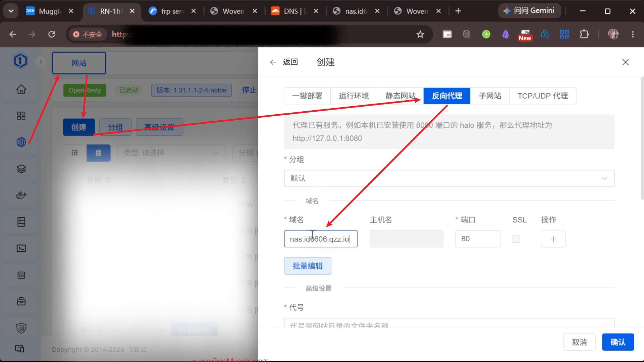The image size is (644, 362).
Task: Switch to the 静态网站 tab
Action: tap(400, 96)
